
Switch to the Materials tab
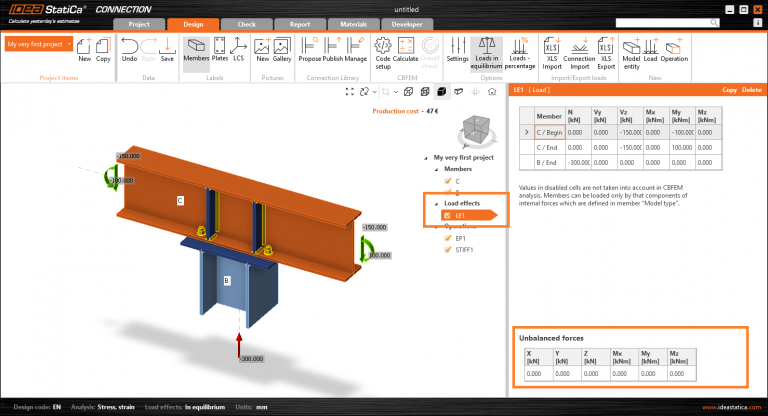coord(353,24)
